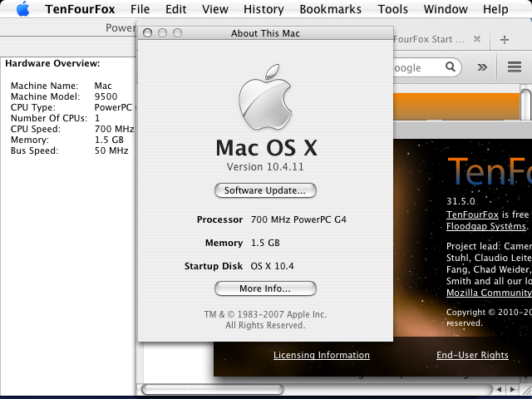Close the TenFourFox Start tab
The width and height of the screenshot is (532, 399).
coord(477,39)
